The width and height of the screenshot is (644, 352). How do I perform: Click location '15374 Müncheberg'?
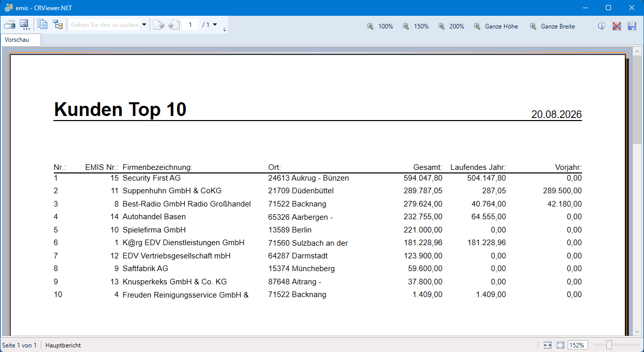[x=301, y=269]
